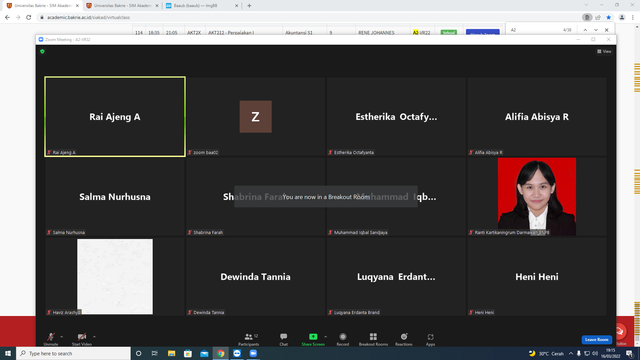
Task: Click the green encryption shield icon
Action: pos(42,51)
